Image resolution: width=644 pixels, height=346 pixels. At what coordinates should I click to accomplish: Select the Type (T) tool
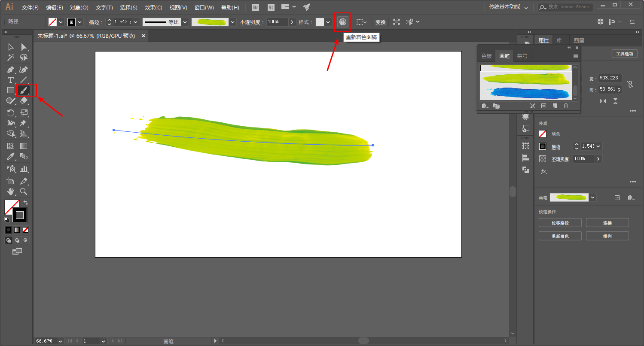11,80
